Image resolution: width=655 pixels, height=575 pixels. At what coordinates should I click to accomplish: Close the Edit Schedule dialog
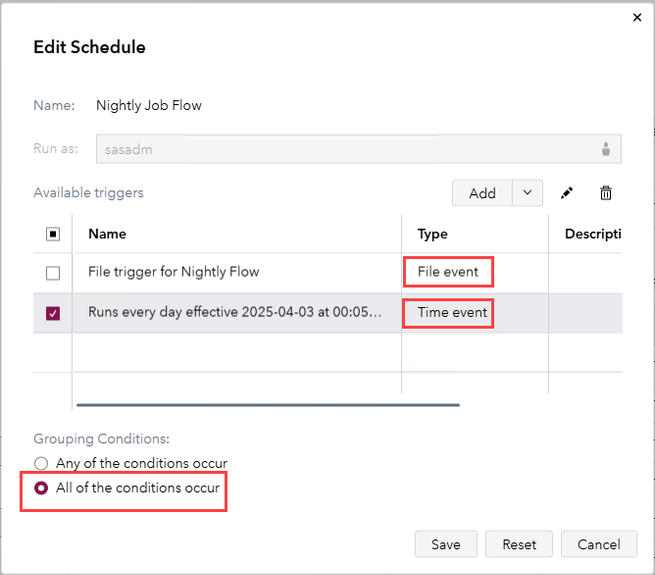click(638, 17)
